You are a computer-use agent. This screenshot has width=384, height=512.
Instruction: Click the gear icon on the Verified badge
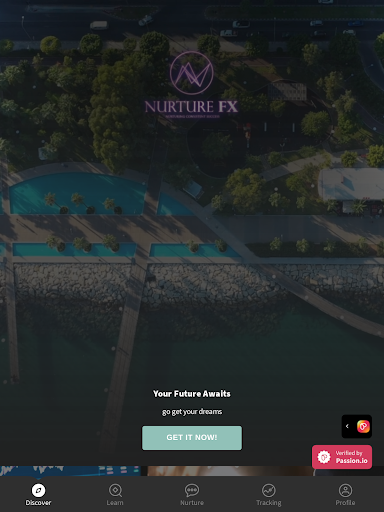click(324, 457)
